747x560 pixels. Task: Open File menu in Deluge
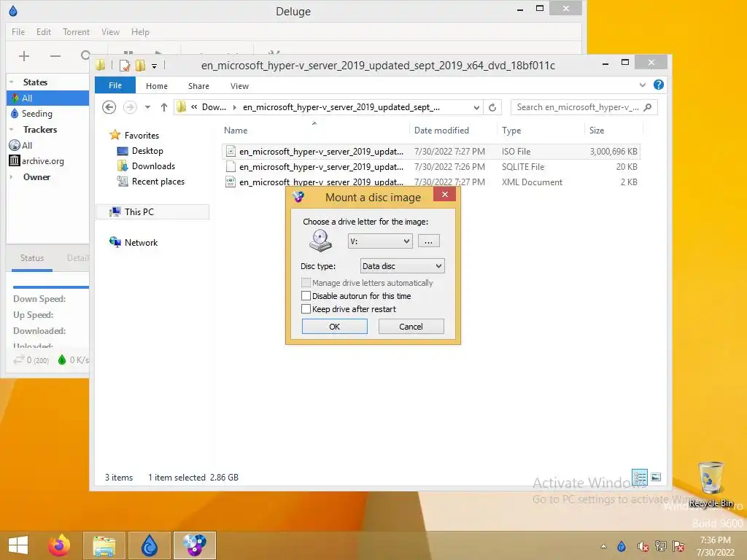click(x=18, y=32)
